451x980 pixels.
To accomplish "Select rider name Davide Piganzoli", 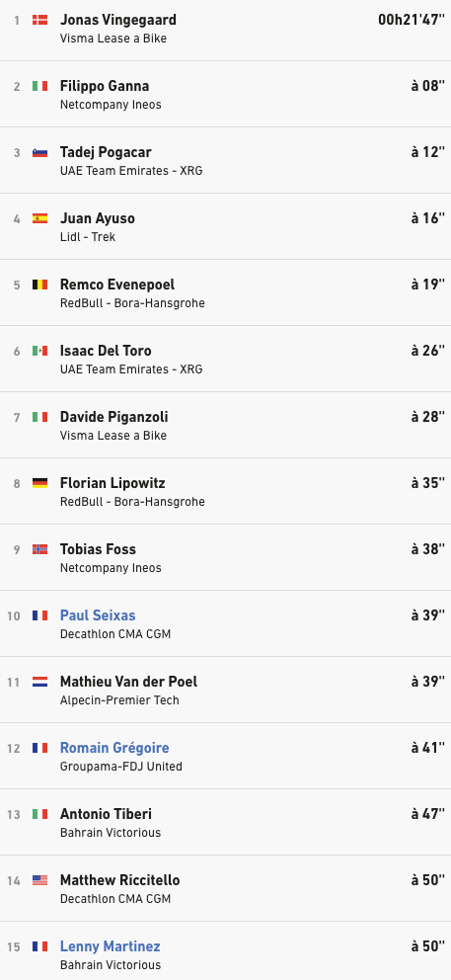I will pos(113,417).
